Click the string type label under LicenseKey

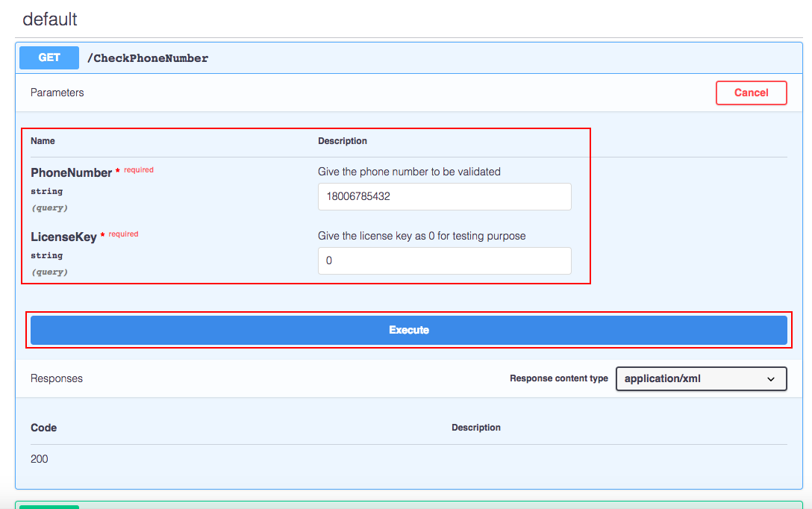pos(46,255)
